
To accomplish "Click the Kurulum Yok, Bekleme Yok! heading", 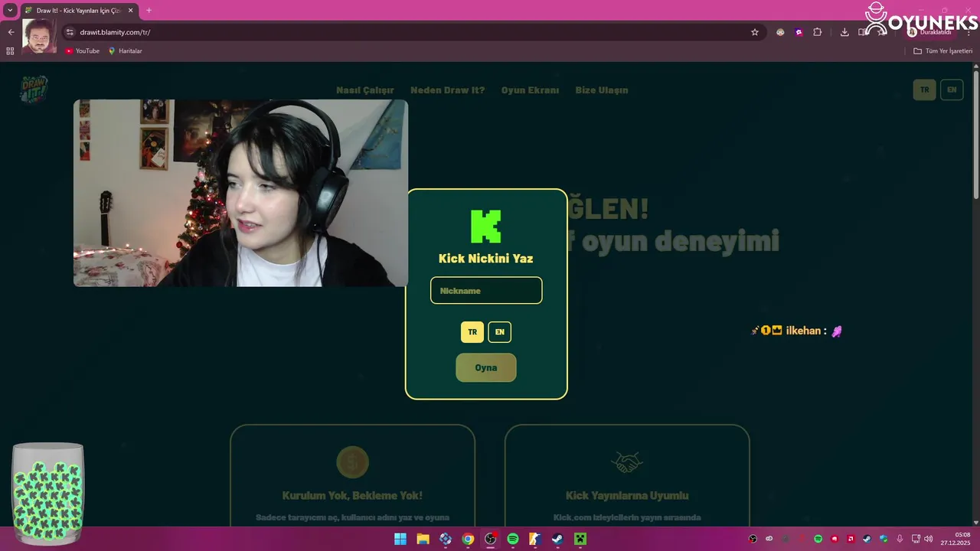I will click(352, 495).
